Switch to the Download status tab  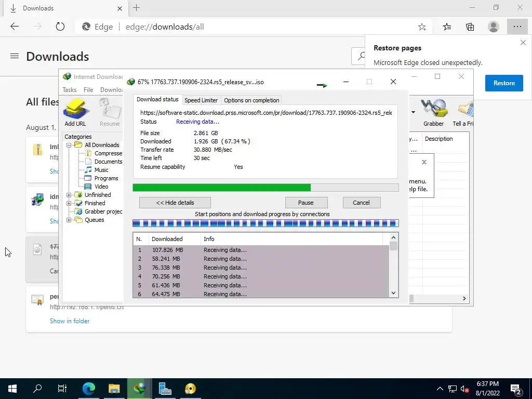[157, 99]
